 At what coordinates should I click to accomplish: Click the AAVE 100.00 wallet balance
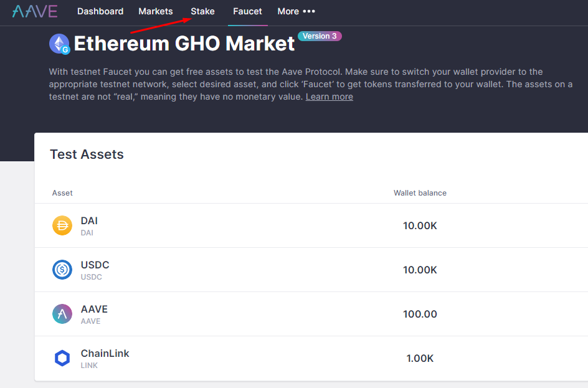pos(420,314)
